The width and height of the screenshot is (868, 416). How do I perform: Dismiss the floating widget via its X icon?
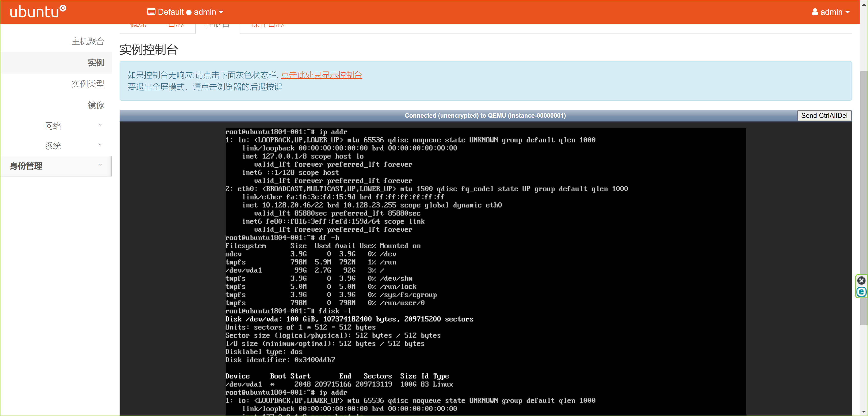pos(861,281)
